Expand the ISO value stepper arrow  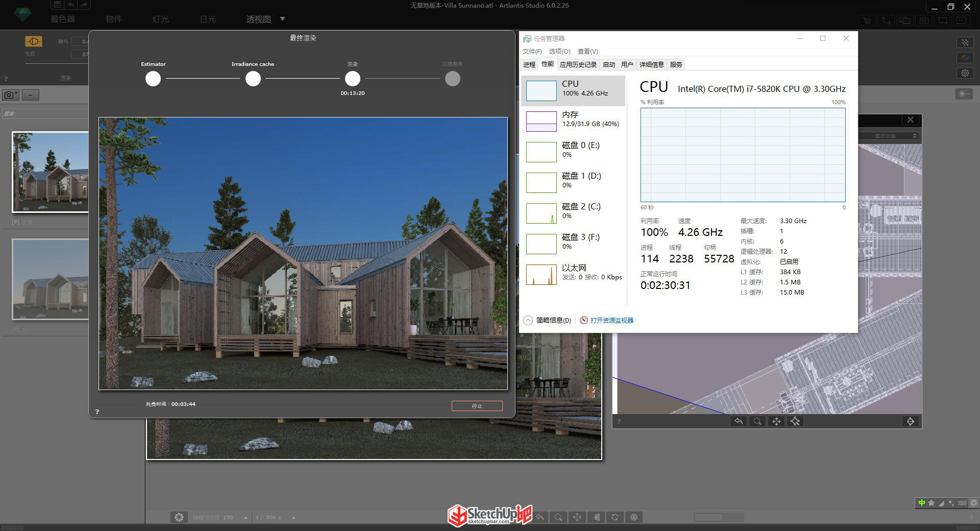coord(246,517)
